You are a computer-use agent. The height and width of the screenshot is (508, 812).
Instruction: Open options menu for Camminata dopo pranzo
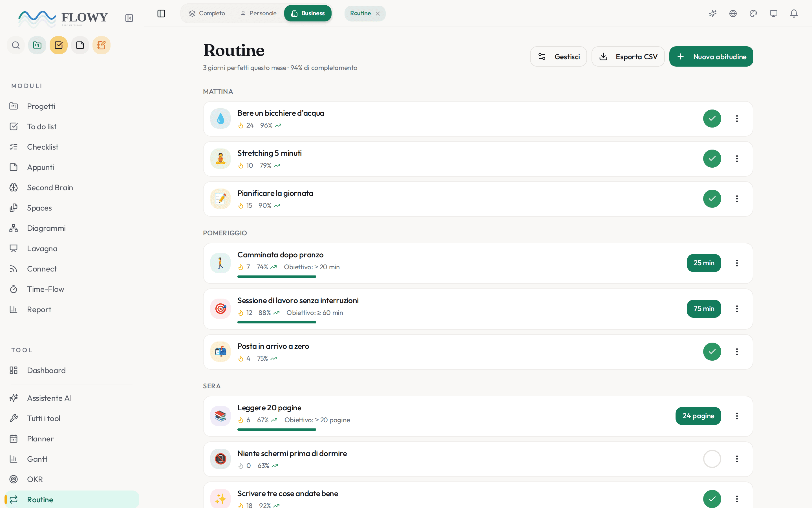click(x=737, y=263)
